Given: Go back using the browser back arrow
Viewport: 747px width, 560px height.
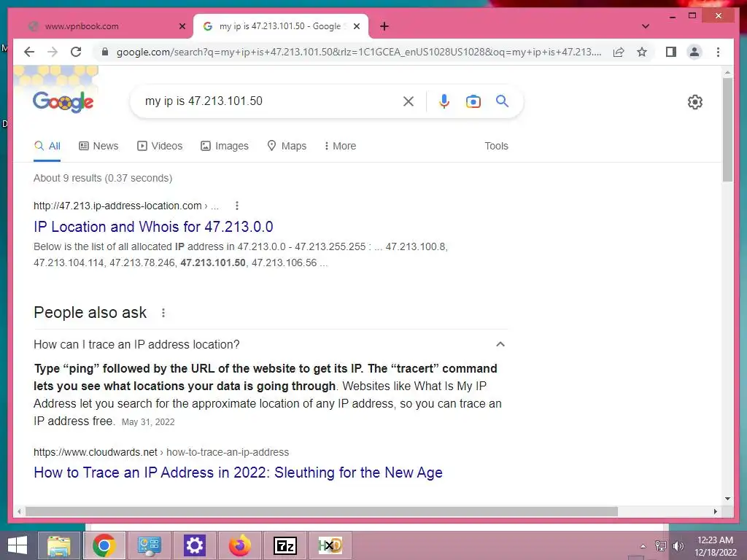Looking at the screenshot, I should [29, 52].
